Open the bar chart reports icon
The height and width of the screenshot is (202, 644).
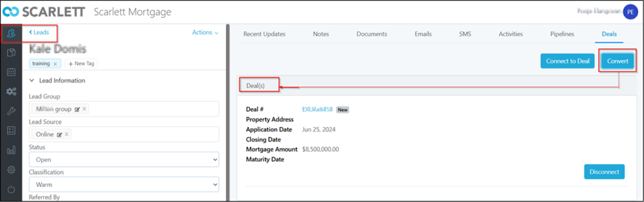(11, 150)
